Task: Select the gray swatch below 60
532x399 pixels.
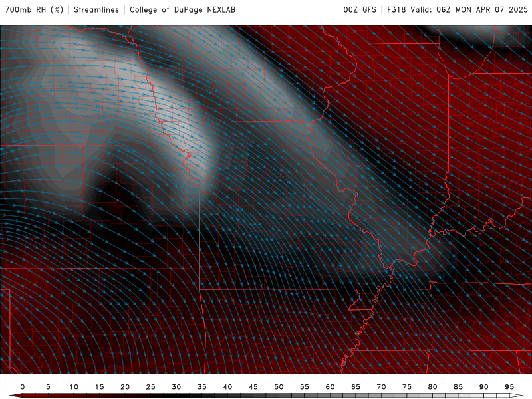Action: [336, 396]
